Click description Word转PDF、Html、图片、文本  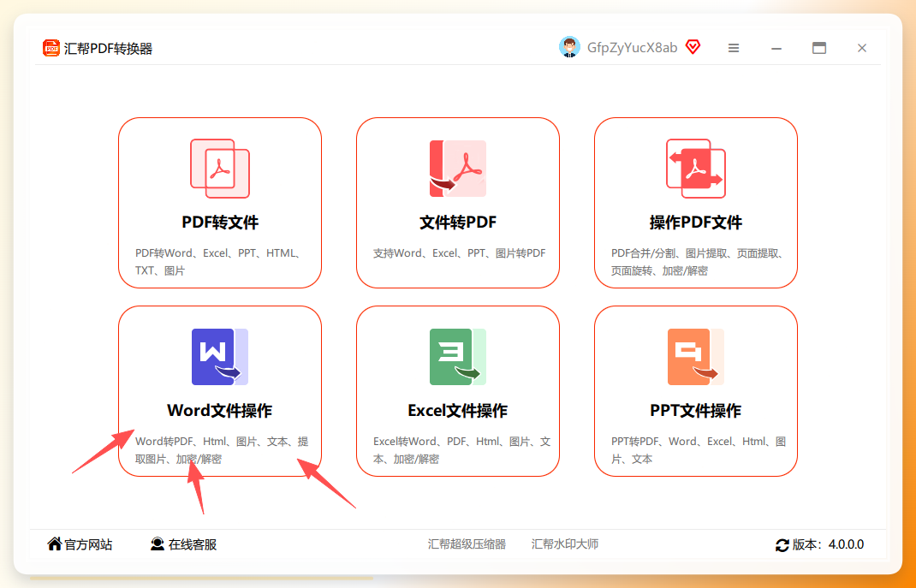pos(222,450)
